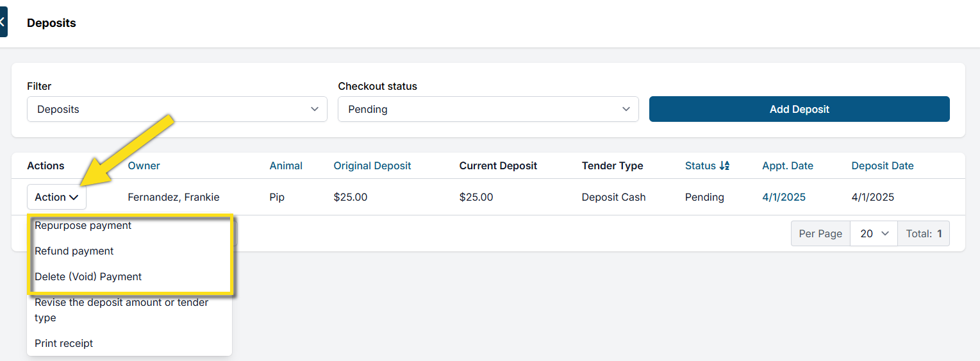Sort by the Animal column header
Viewport: 980px width, 361px height.
286,165
